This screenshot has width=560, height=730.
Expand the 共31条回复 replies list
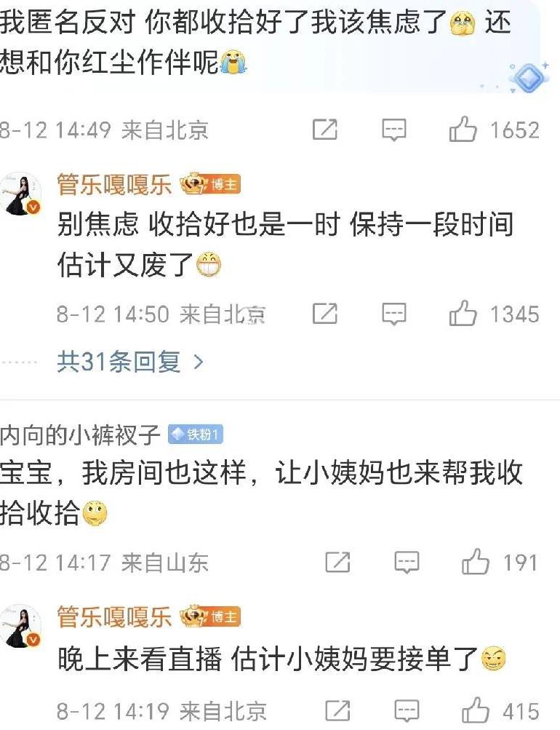click(130, 361)
